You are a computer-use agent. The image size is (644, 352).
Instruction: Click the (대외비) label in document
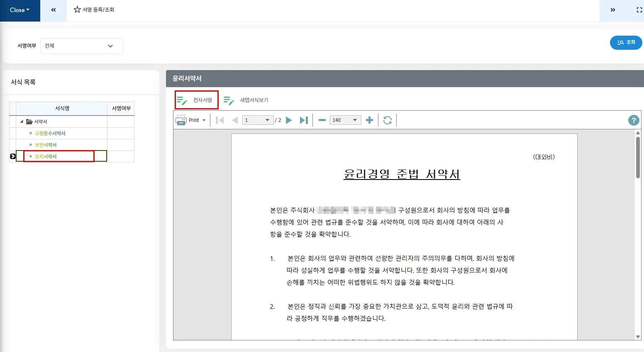point(544,157)
